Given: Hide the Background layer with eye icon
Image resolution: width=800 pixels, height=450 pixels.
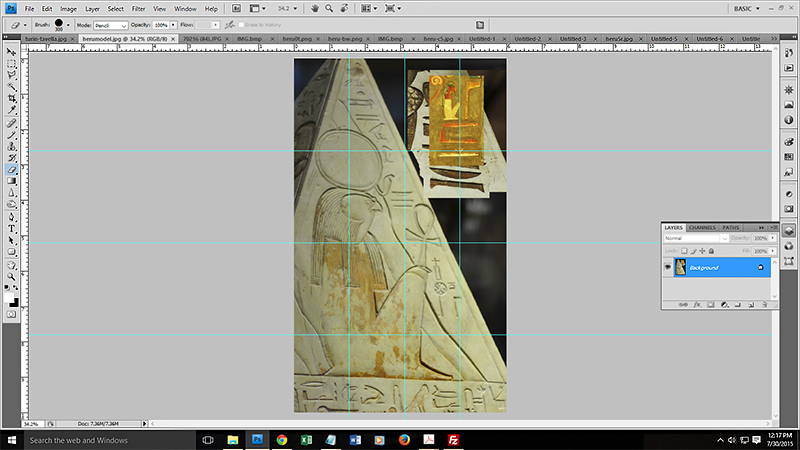Looking at the screenshot, I should pos(668,267).
